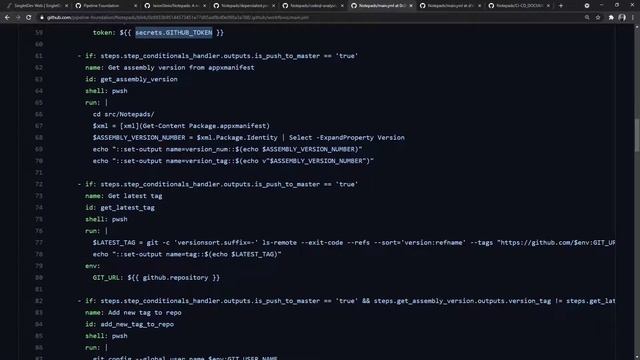Open the Extensions puzzle icon

[611, 18]
